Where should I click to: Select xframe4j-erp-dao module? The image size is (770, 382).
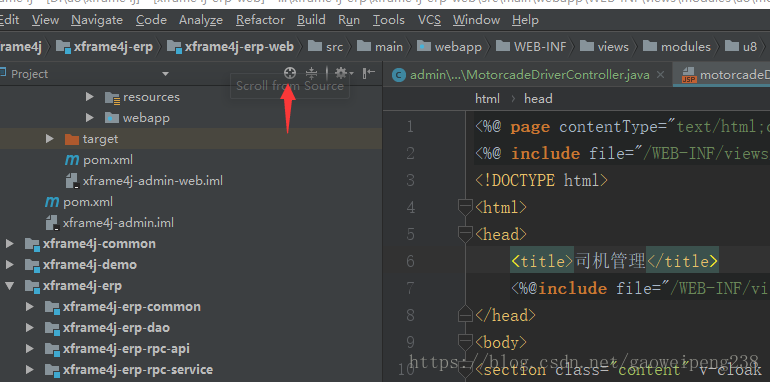click(x=107, y=327)
